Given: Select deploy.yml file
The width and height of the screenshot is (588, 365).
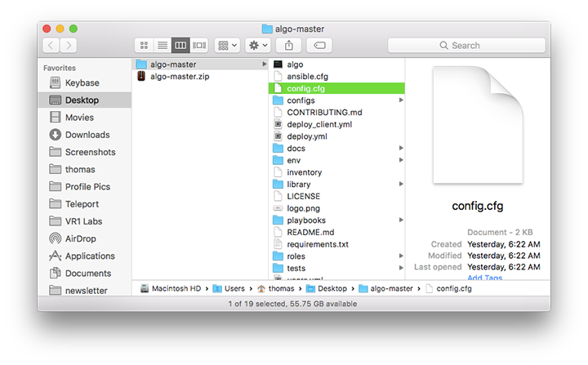Looking at the screenshot, I should [x=336, y=136].
